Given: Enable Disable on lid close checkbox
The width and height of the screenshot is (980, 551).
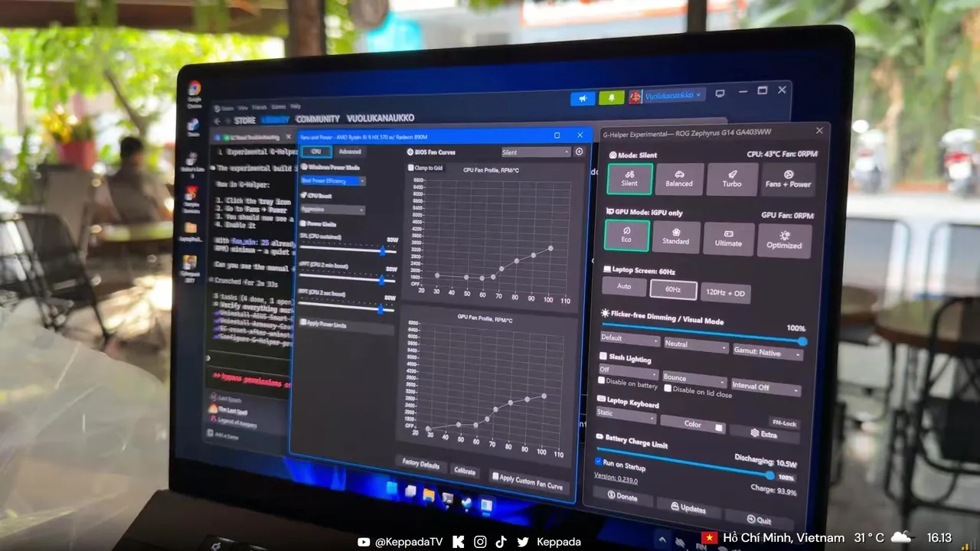Looking at the screenshot, I should pos(668,389).
